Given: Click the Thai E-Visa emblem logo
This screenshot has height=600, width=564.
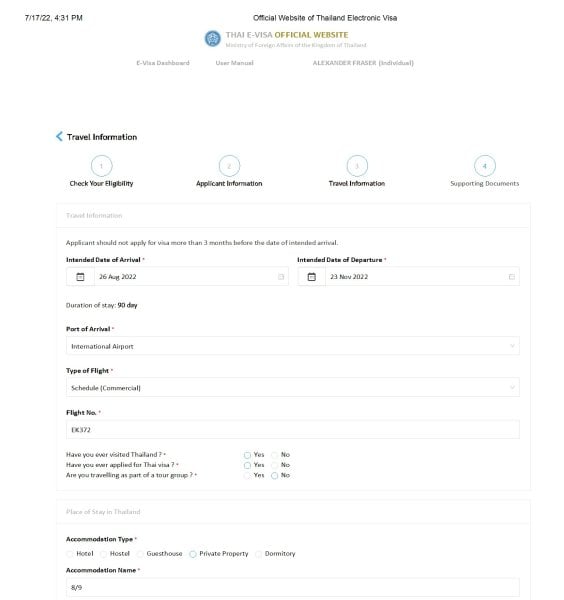Looking at the screenshot, I should pyautogui.click(x=212, y=39).
